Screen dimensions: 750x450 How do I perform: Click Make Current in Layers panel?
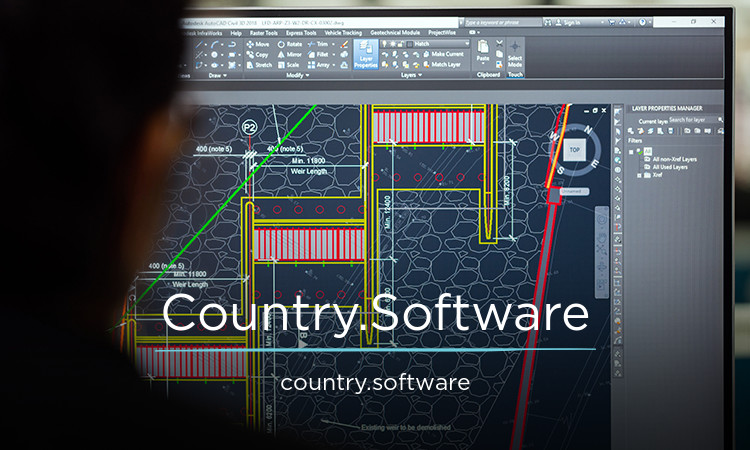tap(443, 54)
